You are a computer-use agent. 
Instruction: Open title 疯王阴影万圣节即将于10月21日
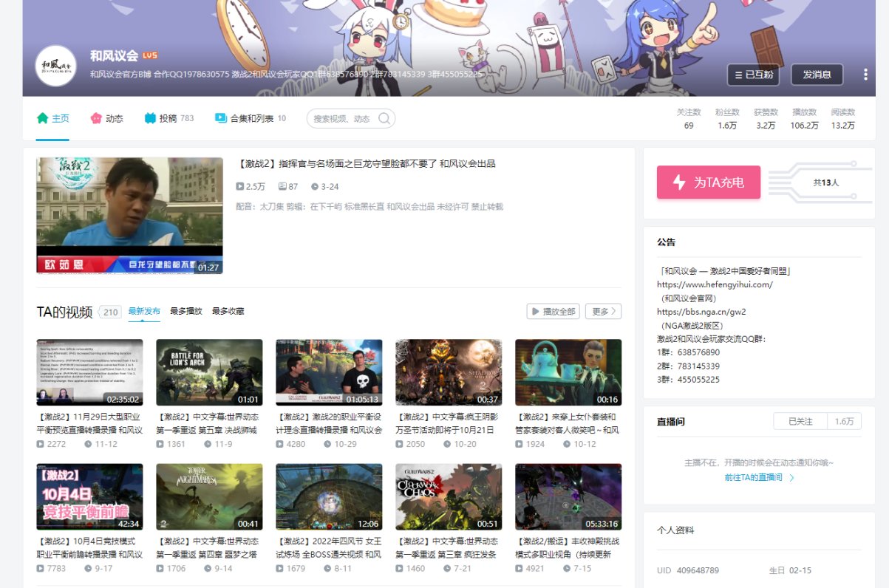coord(449,423)
